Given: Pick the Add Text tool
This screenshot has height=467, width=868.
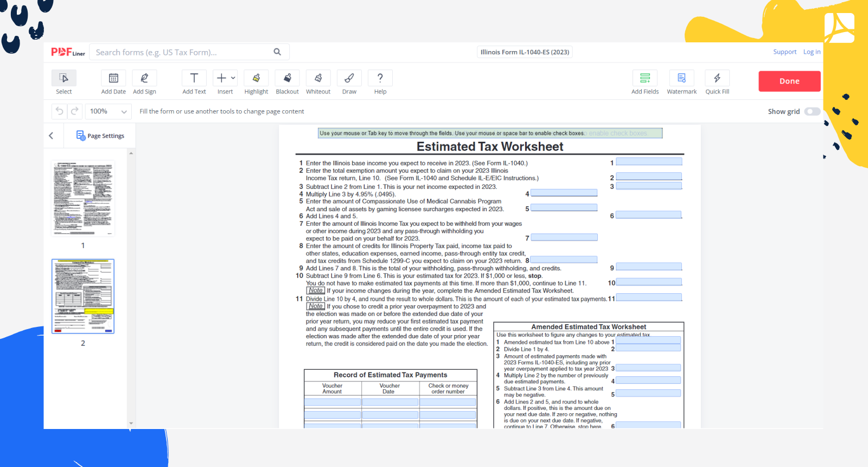Looking at the screenshot, I should pyautogui.click(x=194, y=78).
